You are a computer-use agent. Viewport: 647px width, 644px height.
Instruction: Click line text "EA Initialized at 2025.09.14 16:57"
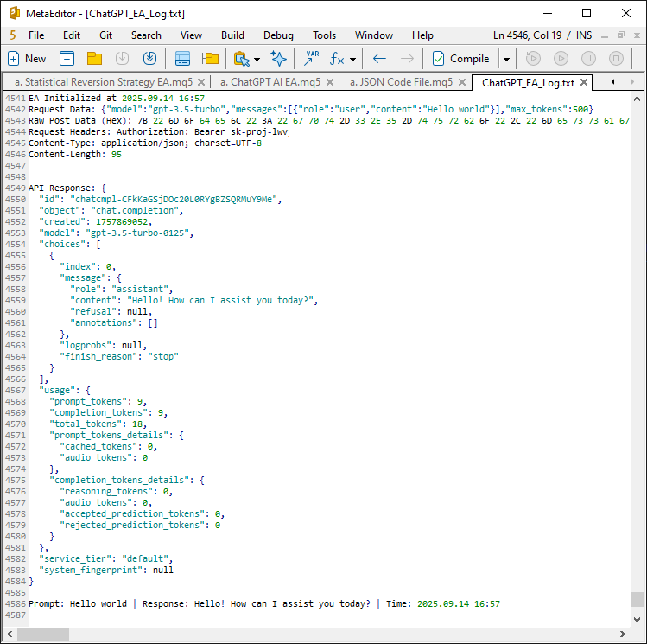pos(117,99)
